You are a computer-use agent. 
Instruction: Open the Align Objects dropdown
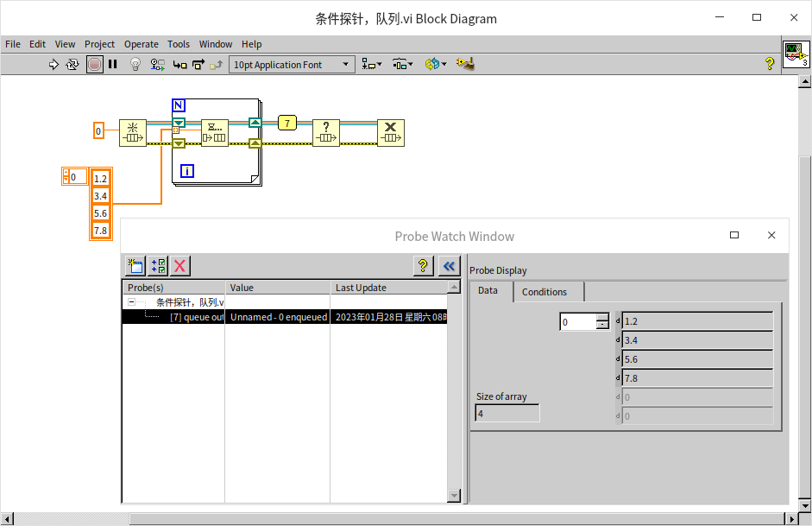tap(372, 64)
